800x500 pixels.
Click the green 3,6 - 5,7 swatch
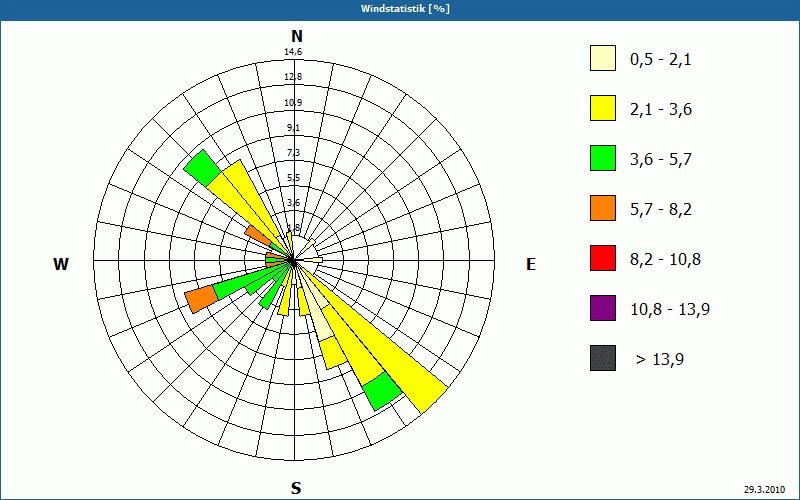[603, 158]
